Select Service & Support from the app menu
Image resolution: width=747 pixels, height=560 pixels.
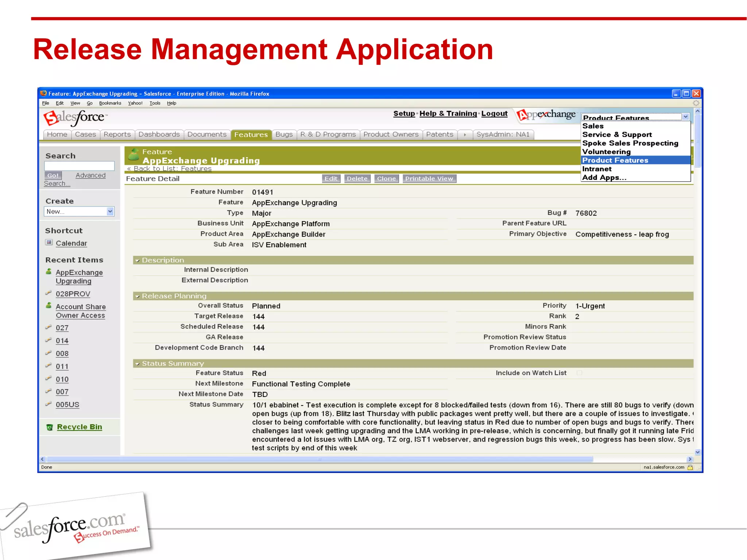coord(636,135)
